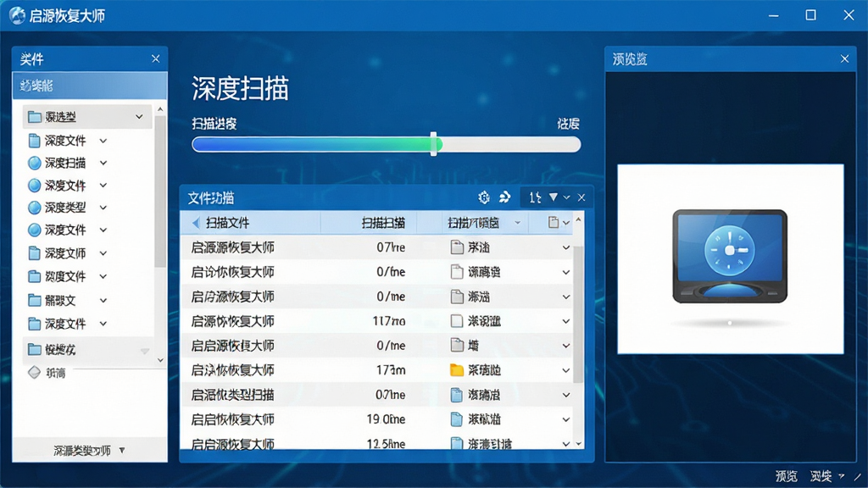
Task: Click the blue circle icon beside sidebar 深度扫描
Action: 34,163
